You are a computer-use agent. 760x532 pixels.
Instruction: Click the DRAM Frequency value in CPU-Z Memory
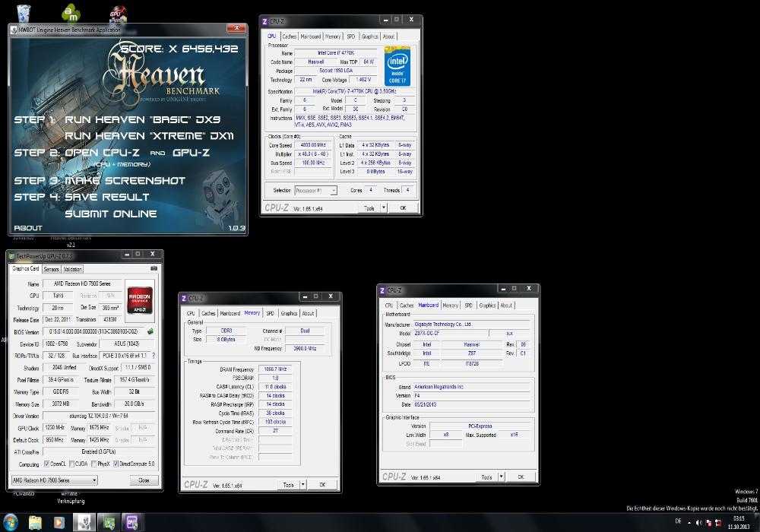[275, 369]
